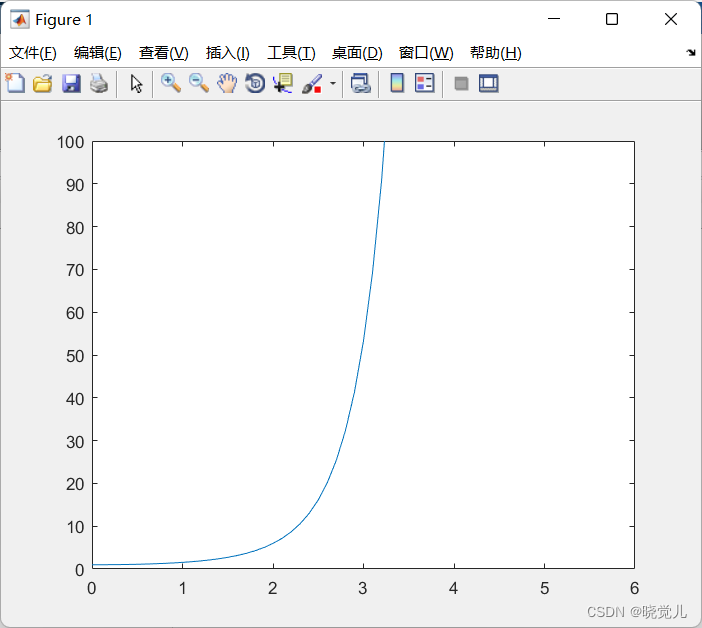This screenshot has width=702, height=628.
Task: Open the Brush color dropdown arrow
Action: tap(333, 83)
